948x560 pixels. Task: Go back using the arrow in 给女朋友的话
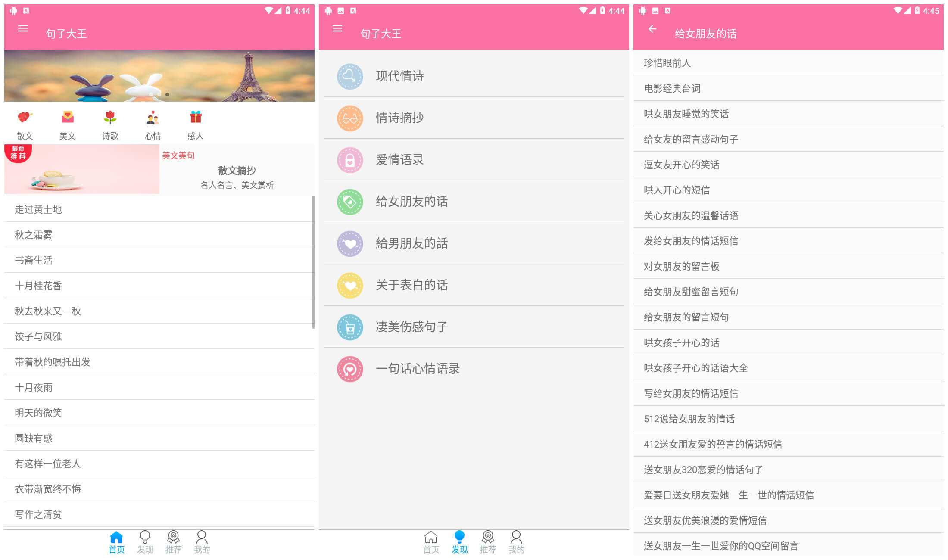pyautogui.click(x=653, y=29)
